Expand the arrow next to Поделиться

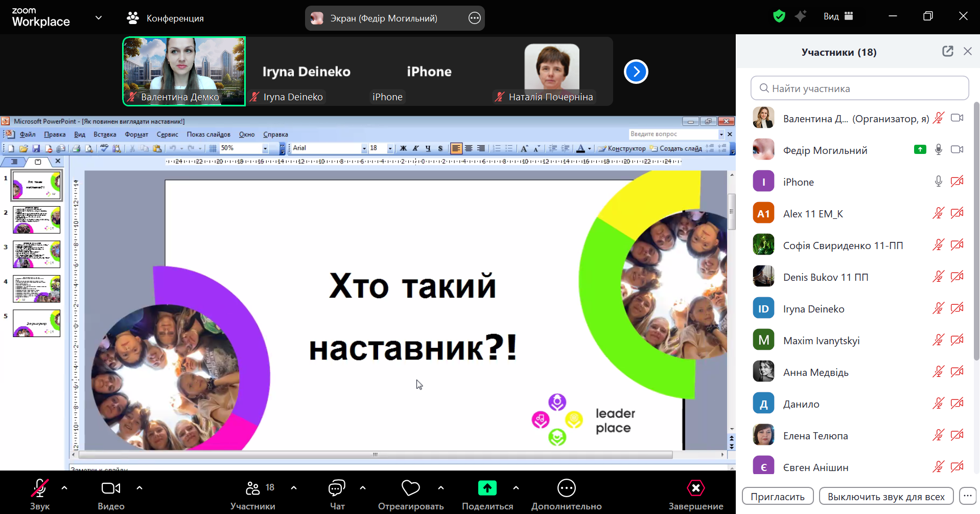click(516, 488)
